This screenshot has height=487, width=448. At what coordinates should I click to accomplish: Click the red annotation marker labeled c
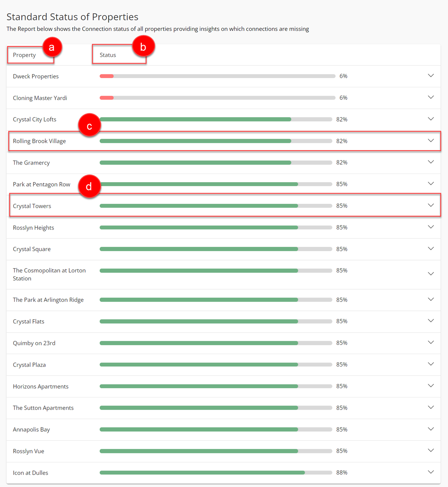(90, 125)
